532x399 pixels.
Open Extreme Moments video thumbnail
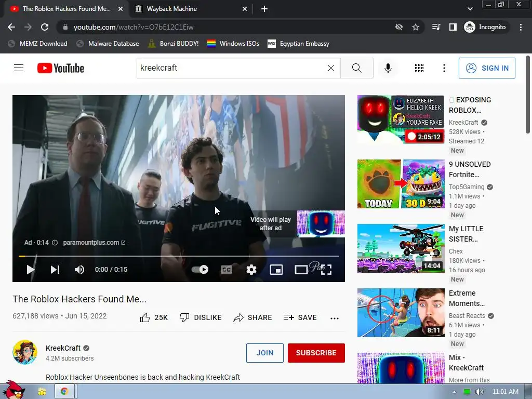click(401, 313)
